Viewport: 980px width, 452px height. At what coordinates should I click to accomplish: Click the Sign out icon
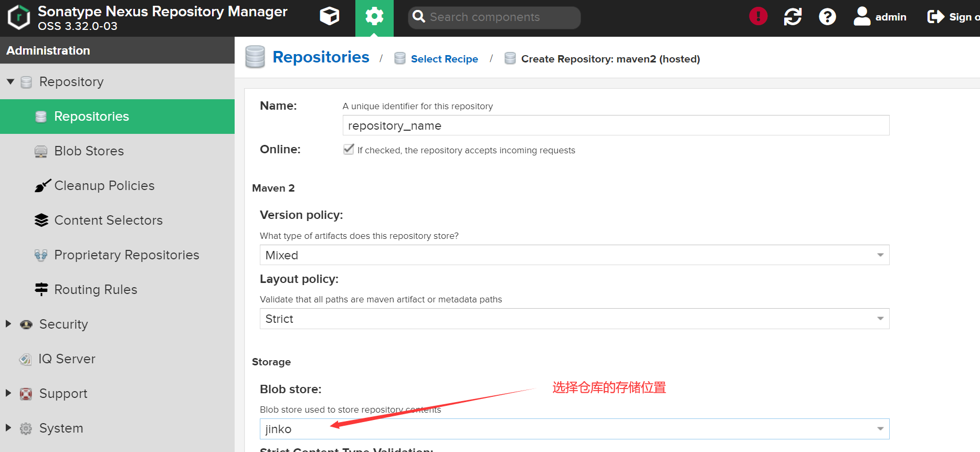click(936, 17)
